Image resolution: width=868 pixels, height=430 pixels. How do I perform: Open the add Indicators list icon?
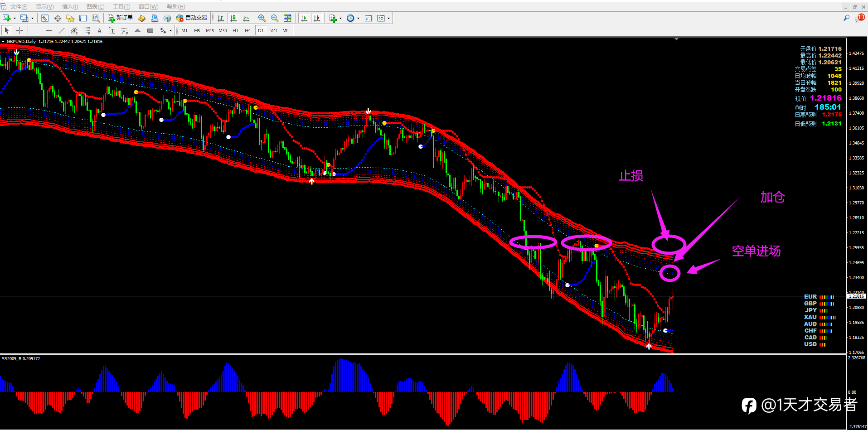click(333, 18)
